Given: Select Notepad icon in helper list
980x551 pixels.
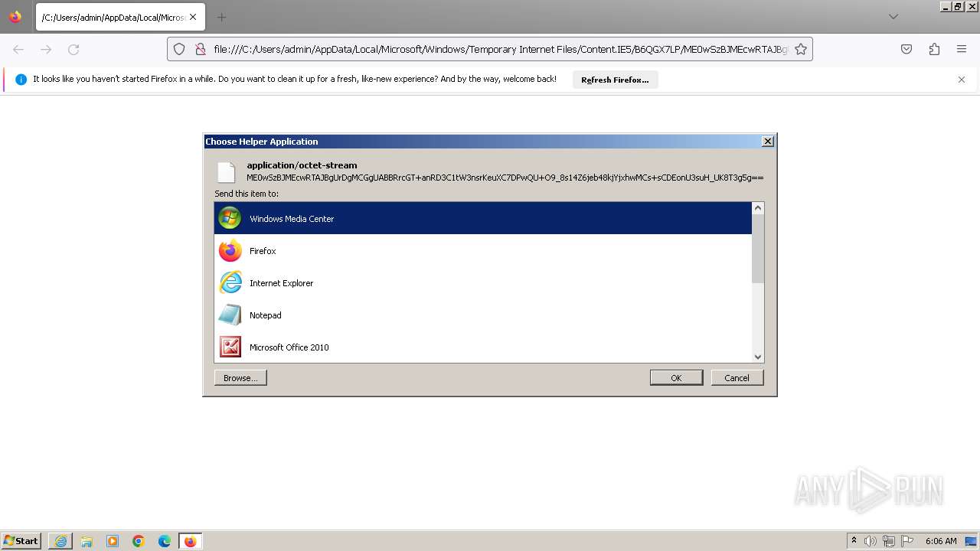Looking at the screenshot, I should (230, 315).
